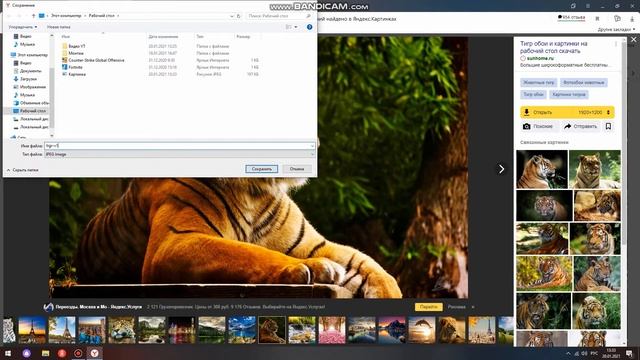Select Этот компьютер in navigation tree

(29, 55)
